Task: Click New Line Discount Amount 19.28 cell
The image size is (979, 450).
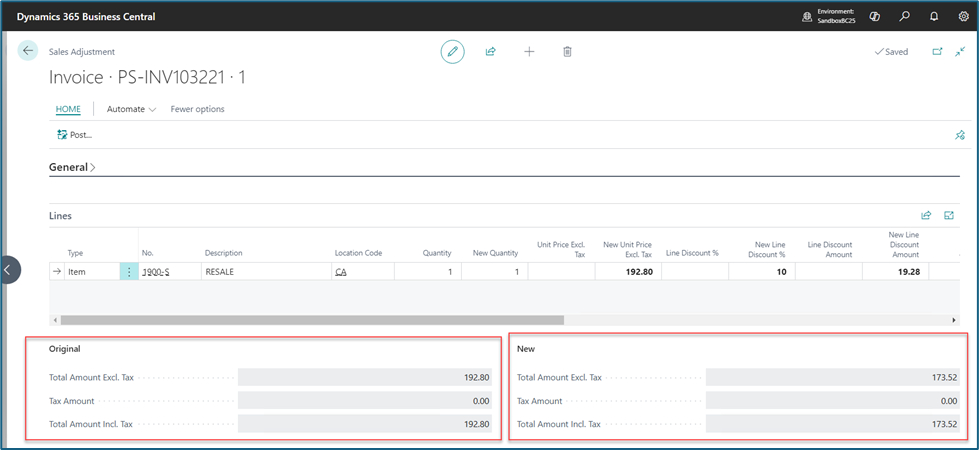Action: 895,272
